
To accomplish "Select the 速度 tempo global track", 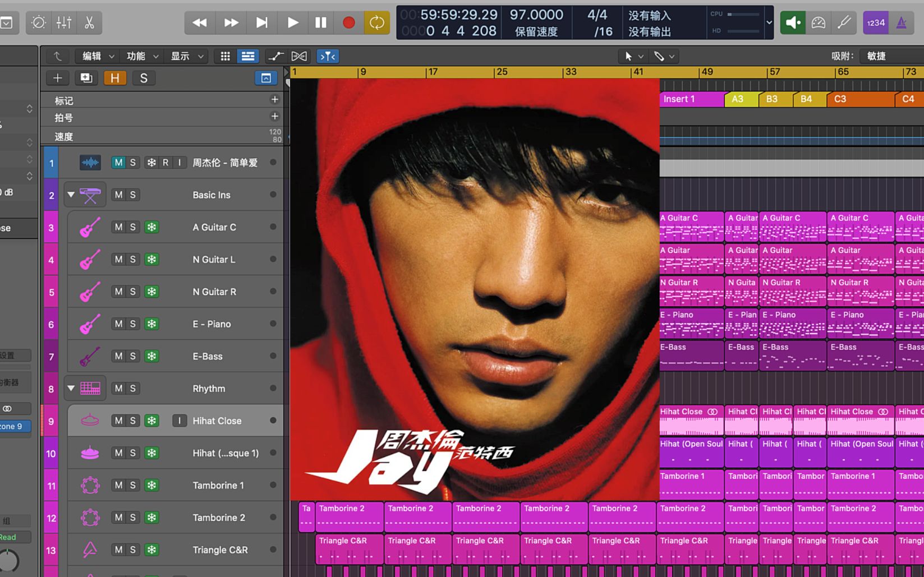I will 63,136.
